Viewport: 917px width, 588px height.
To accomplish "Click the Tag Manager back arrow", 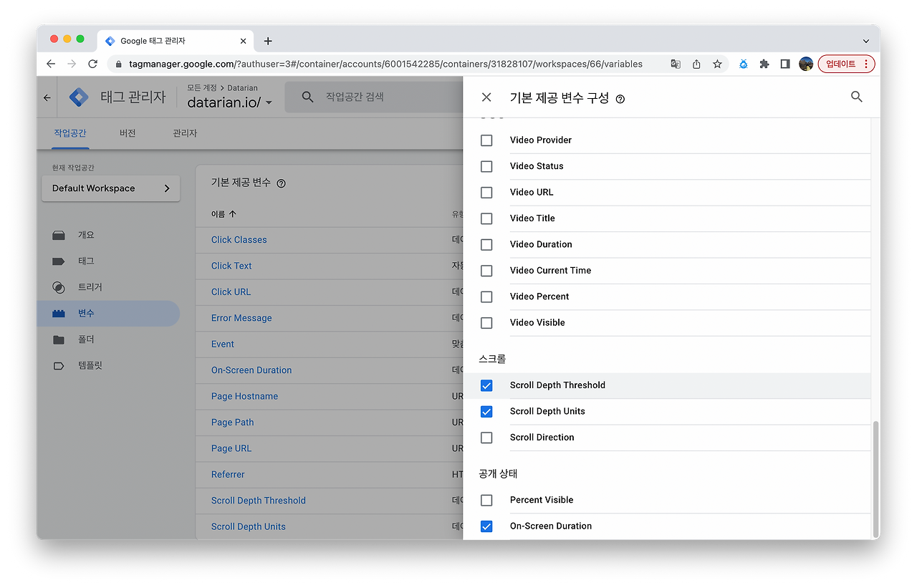I will 47,98.
